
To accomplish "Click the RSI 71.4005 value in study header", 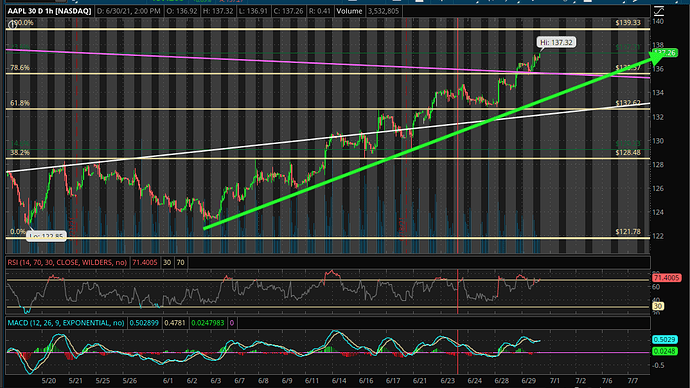I will click(145, 263).
